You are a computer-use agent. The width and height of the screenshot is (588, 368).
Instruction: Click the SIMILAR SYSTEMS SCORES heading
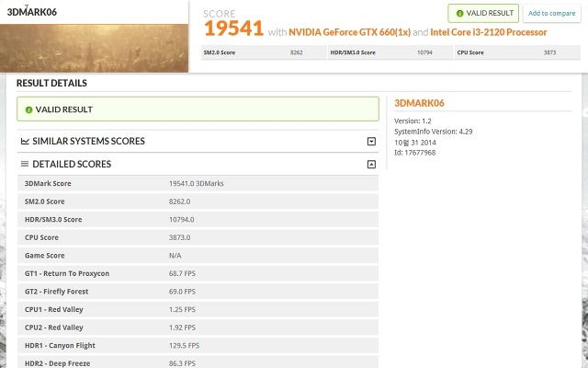pyautogui.click(x=88, y=141)
